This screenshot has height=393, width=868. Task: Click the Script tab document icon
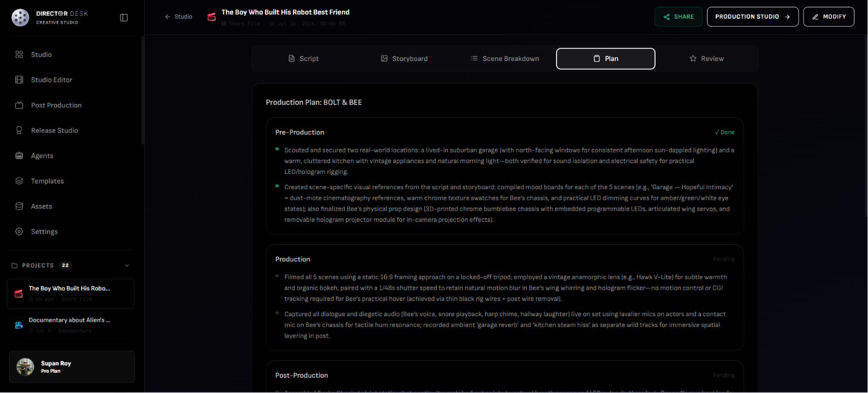(292, 59)
